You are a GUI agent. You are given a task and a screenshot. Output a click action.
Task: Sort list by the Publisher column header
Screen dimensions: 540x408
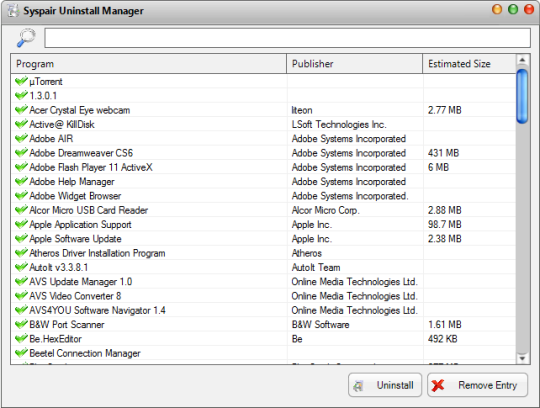(x=354, y=64)
